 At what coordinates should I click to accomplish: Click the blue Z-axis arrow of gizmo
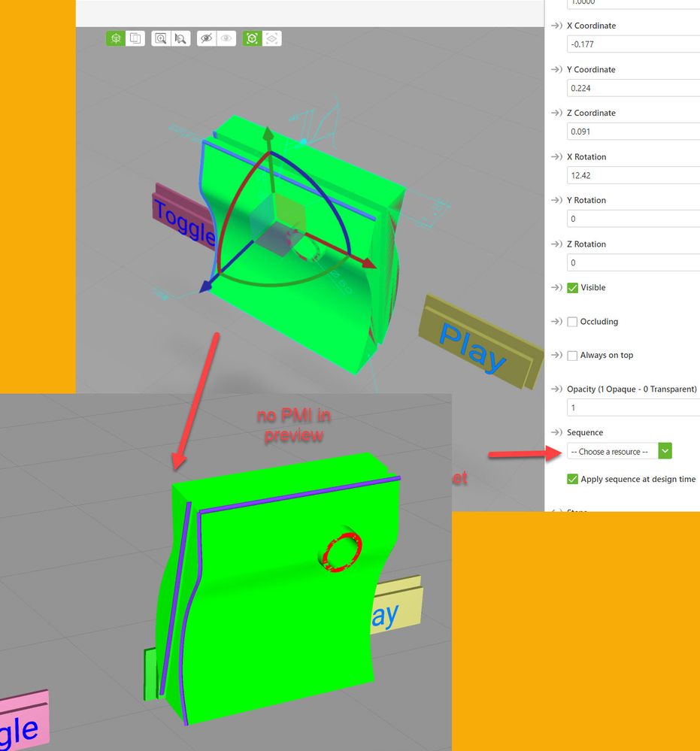[207, 286]
